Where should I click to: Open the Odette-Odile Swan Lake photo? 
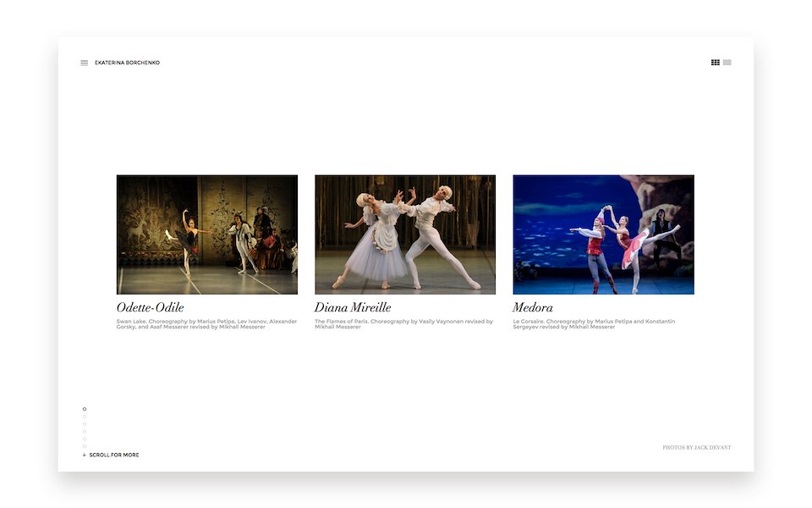click(207, 235)
